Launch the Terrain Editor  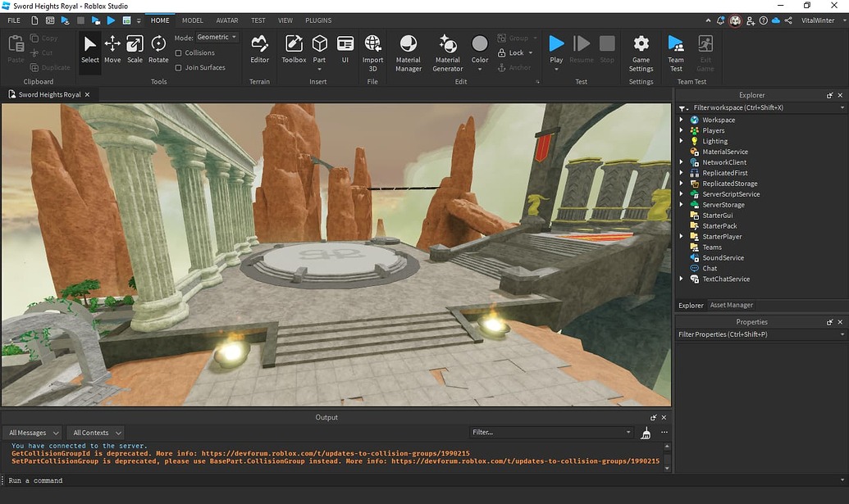[x=259, y=49]
